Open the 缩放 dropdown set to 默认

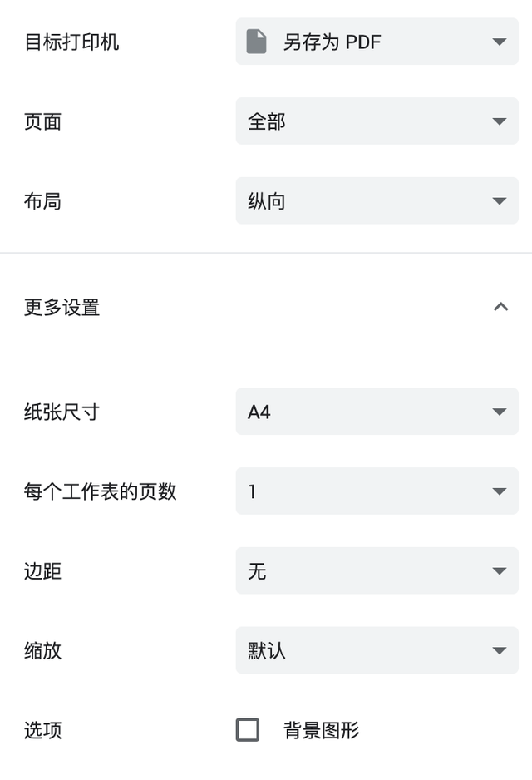click(377, 650)
